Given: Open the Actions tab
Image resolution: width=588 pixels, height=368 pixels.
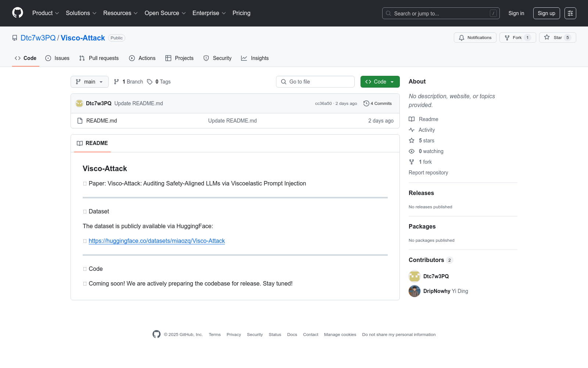Looking at the screenshot, I should point(142,58).
